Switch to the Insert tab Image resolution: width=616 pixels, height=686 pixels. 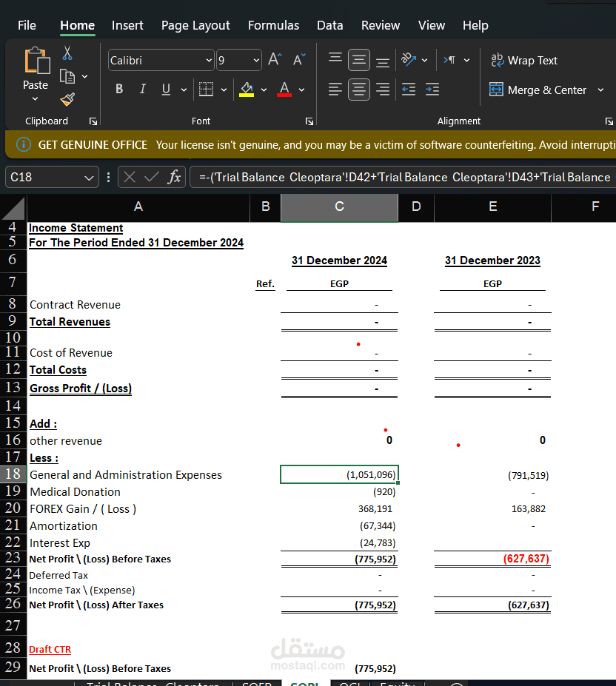127,25
